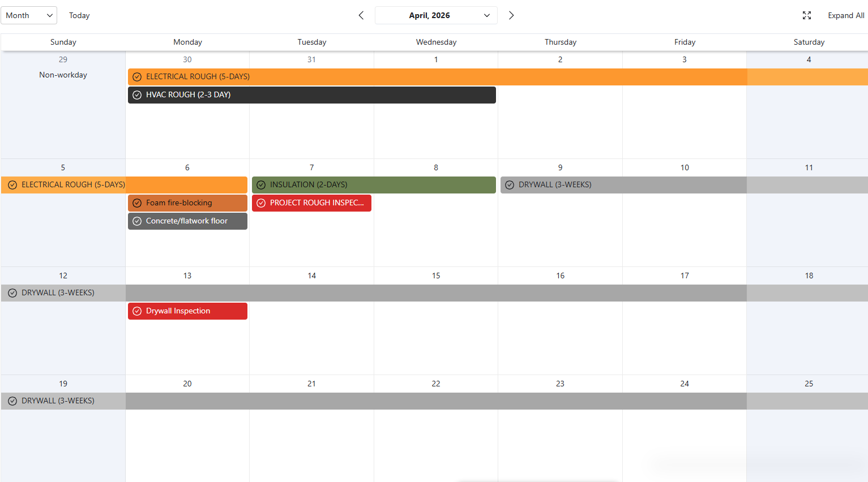Viewport: 868px width, 482px height.
Task: Select day number 15
Action: [x=436, y=276]
